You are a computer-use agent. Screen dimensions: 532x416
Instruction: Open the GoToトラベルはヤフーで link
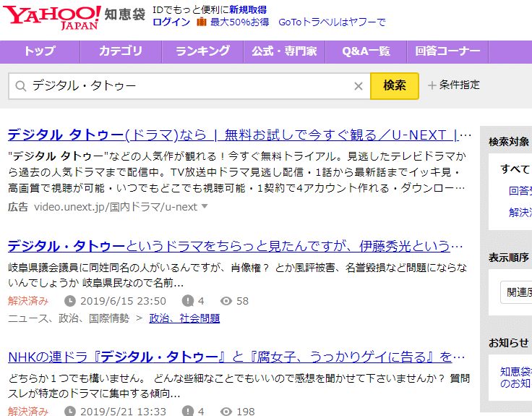tap(332, 22)
